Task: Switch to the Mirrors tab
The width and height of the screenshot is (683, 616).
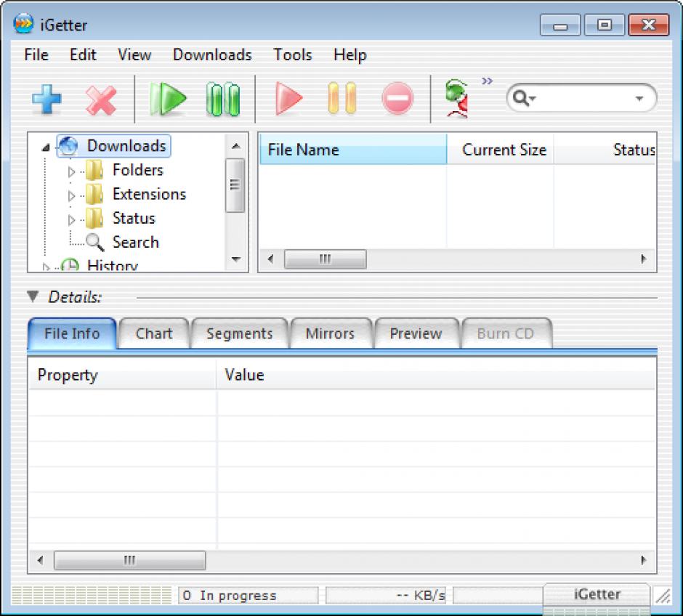Action: pos(330,333)
